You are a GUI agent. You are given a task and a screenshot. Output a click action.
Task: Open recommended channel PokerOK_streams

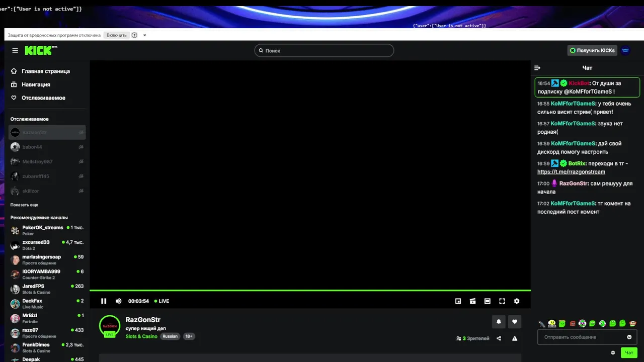pos(47,230)
